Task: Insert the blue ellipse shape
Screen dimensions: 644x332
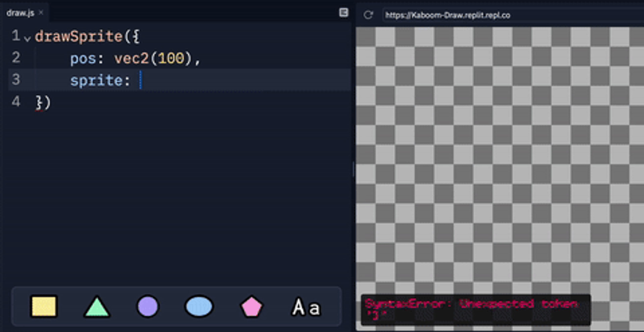Action: point(199,306)
